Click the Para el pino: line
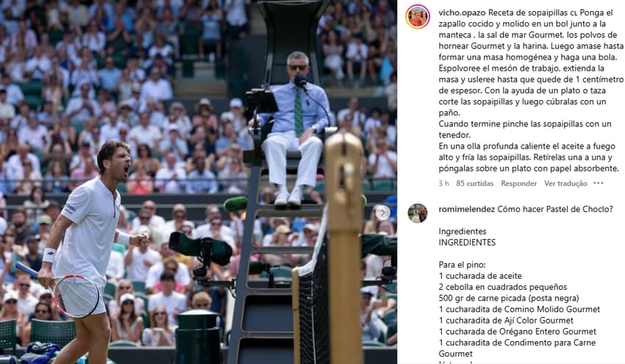Screen dimensions: 625x364 point(463,265)
